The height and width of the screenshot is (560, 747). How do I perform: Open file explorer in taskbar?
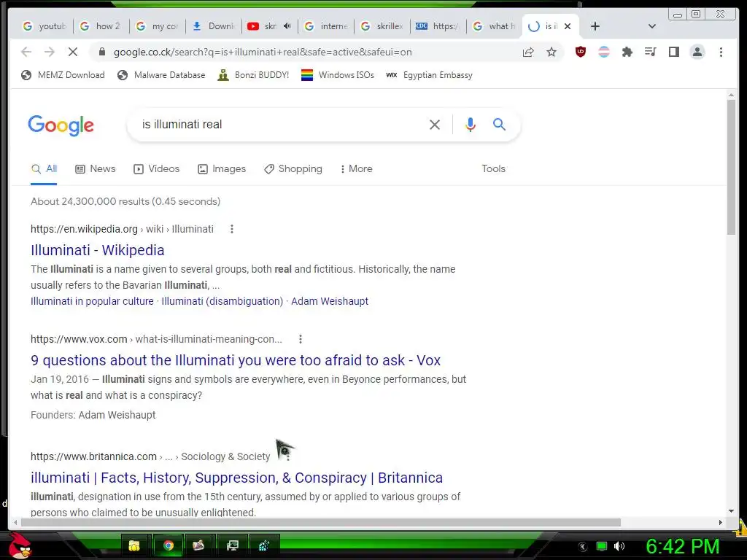pos(134,545)
